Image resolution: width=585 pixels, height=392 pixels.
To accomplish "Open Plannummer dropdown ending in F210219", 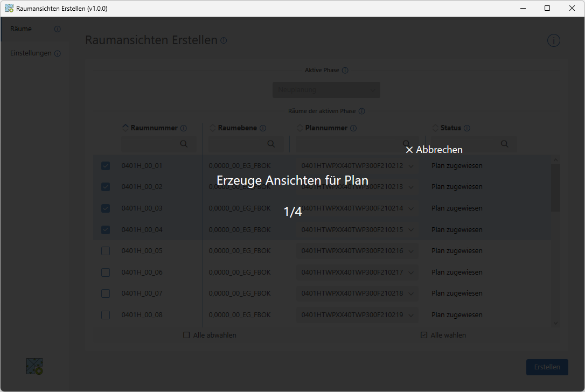I will pos(411,315).
